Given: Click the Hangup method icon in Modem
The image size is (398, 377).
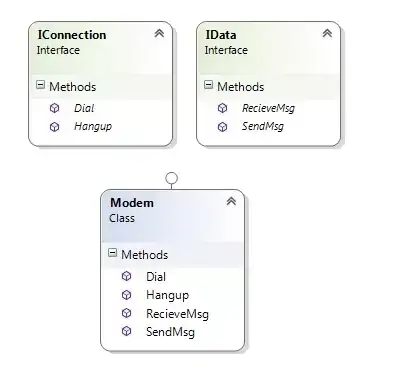Looking at the screenshot, I should [x=126, y=295].
